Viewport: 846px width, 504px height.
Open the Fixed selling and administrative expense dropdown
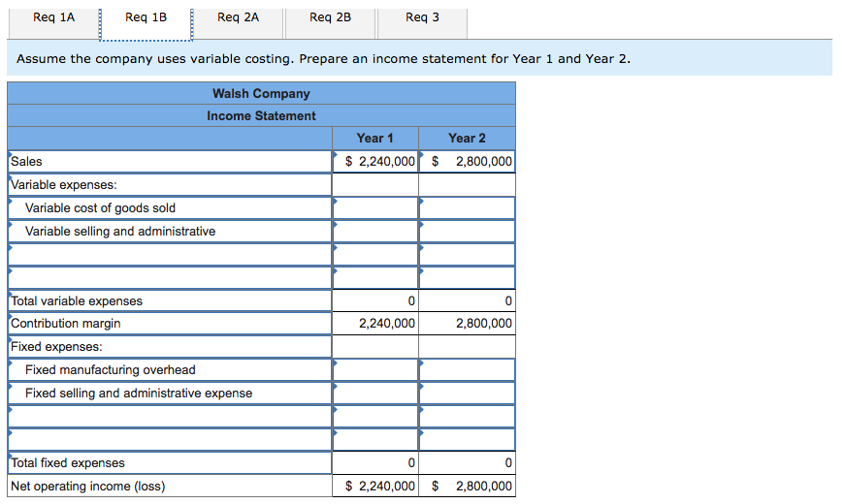pos(170,393)
